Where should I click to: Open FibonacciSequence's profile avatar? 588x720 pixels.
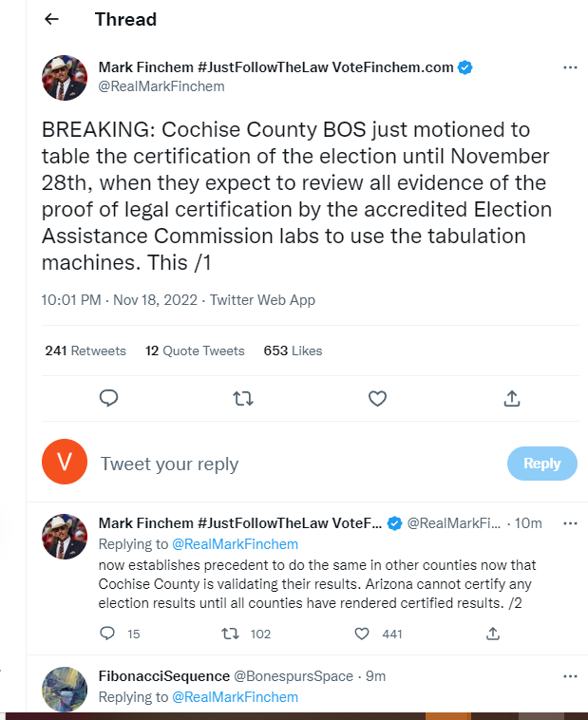coord(65,690)
